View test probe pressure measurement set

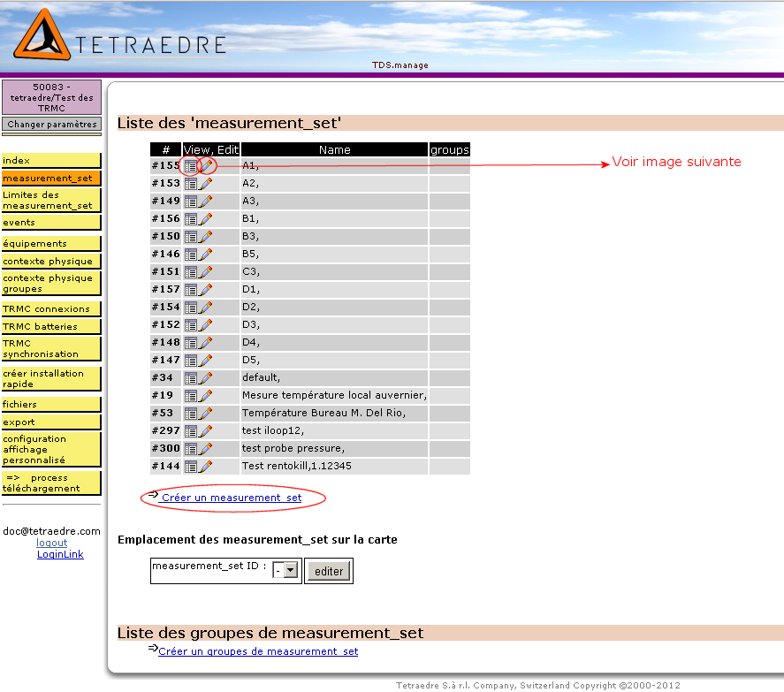191,448
